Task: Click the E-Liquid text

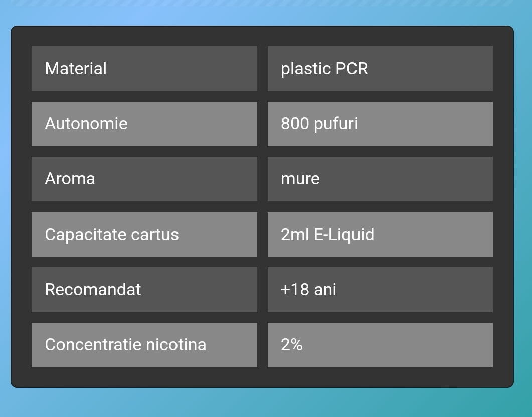Action: click(x=344, y=235)
